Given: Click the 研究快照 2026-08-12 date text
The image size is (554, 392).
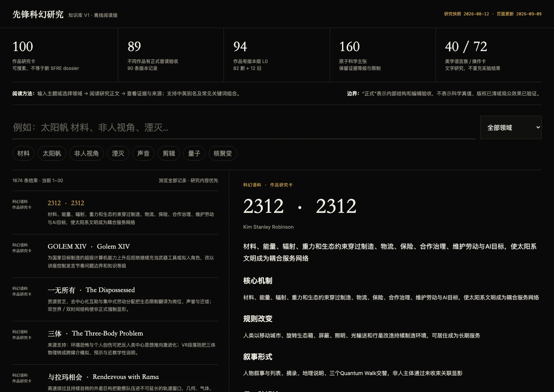Looking at the screenshot, I should click(467, 14).
